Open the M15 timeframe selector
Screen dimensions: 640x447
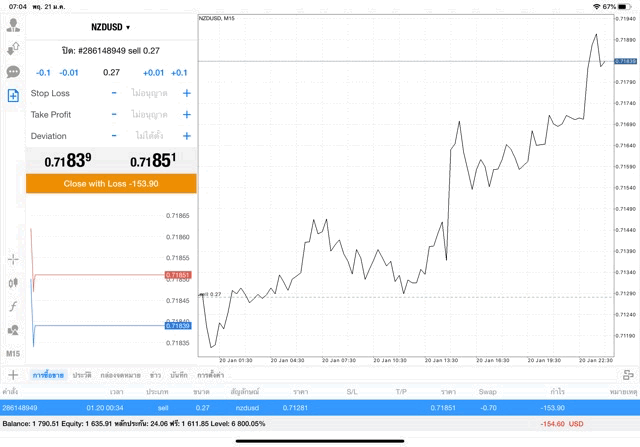[13, 353]
